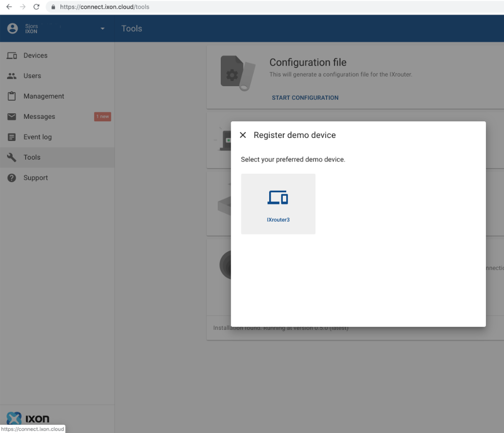Close the Register demo device dialog

pos(242,135)
